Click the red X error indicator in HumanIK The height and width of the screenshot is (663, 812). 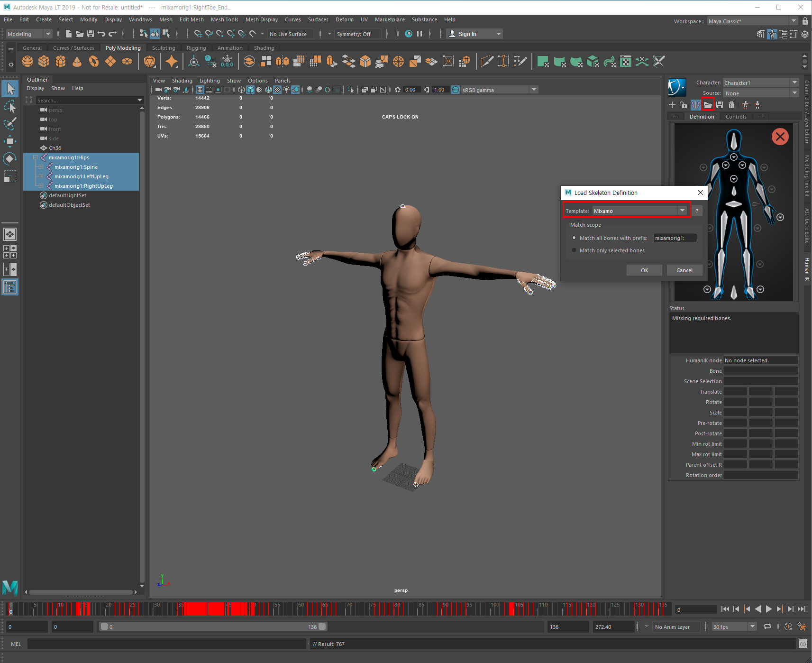[x=780, y=137]
